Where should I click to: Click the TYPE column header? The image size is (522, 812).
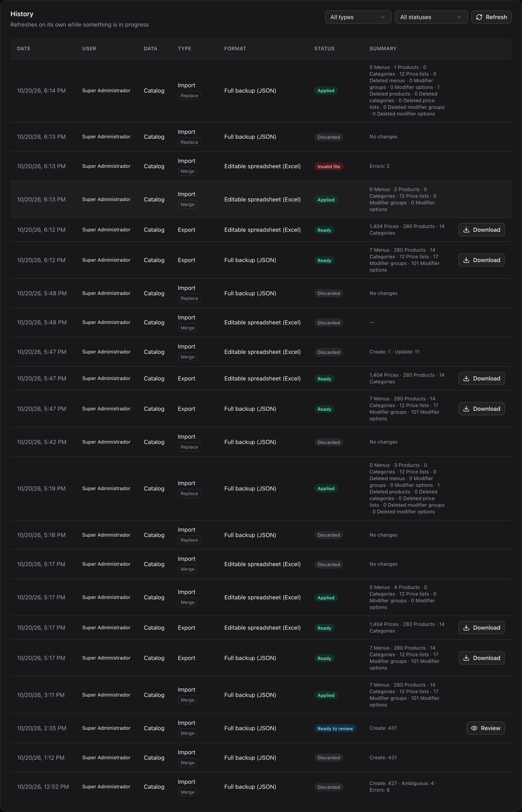184,48
